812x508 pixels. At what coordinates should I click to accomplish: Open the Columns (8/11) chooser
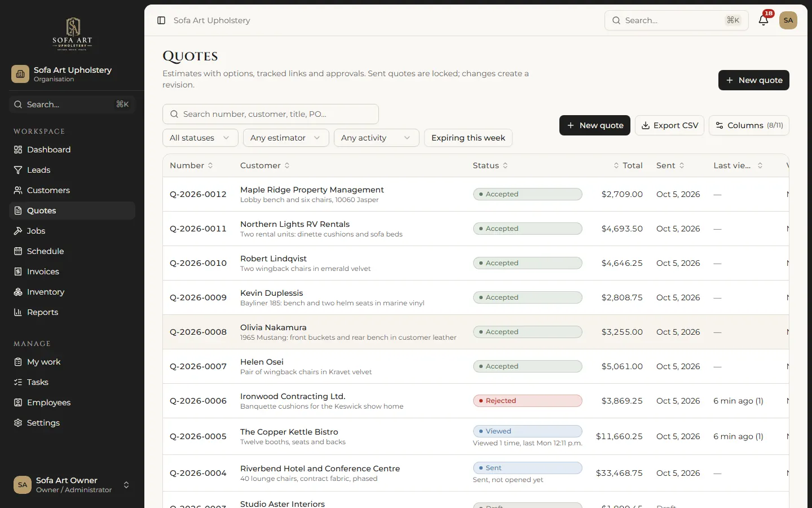pos(749,125)
